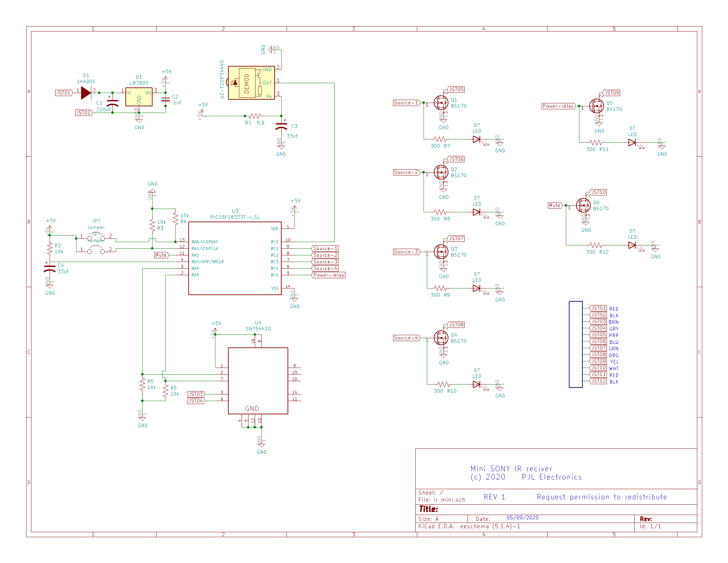Click the 'Request permission to redistribute' text

601,497
